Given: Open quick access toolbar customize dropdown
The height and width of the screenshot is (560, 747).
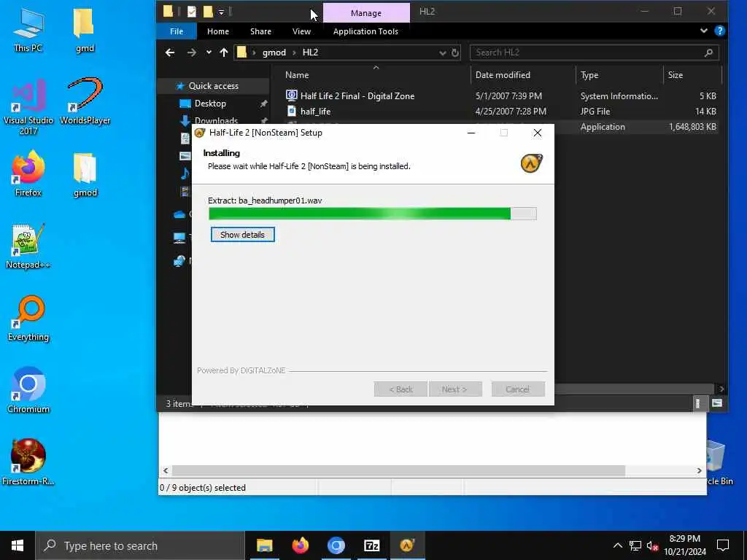Looking at the screenshot, I should tap(222, 12).
